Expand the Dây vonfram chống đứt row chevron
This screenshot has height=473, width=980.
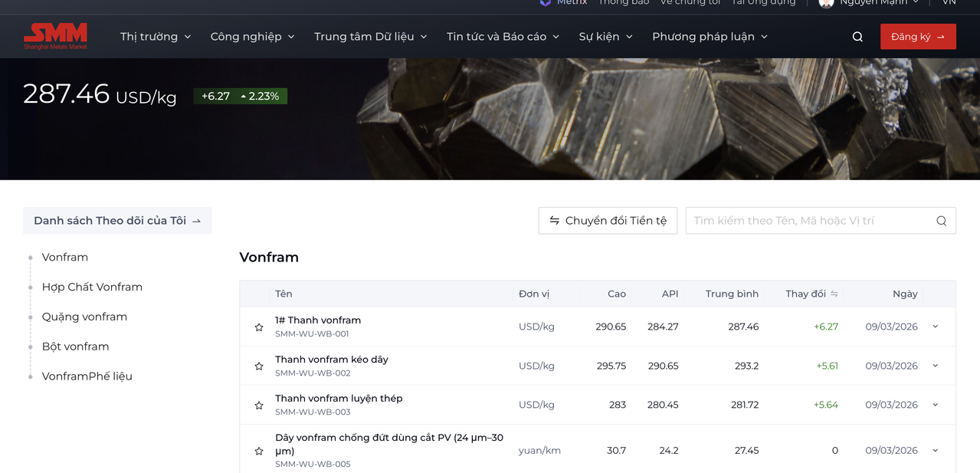pyautogui.click(x=935, y=451)
